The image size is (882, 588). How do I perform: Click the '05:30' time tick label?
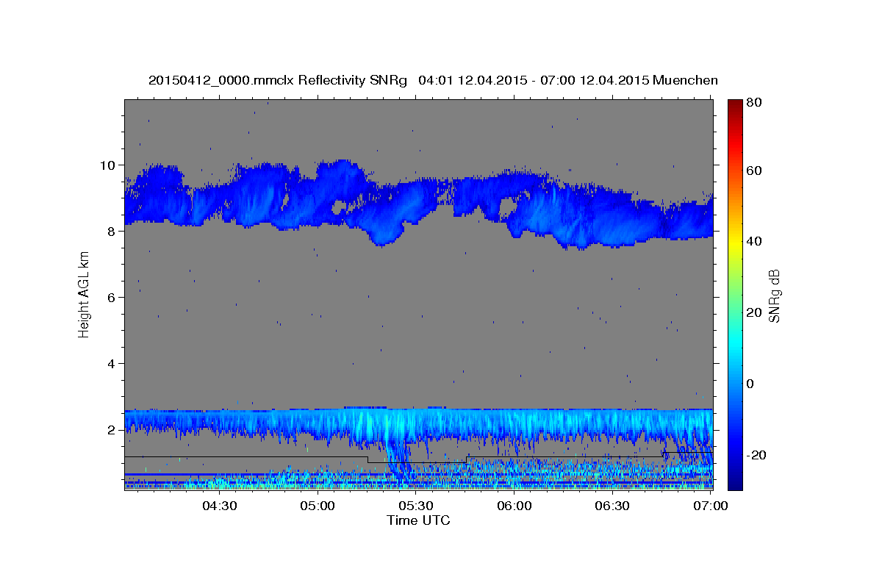(x=416, y=505)
